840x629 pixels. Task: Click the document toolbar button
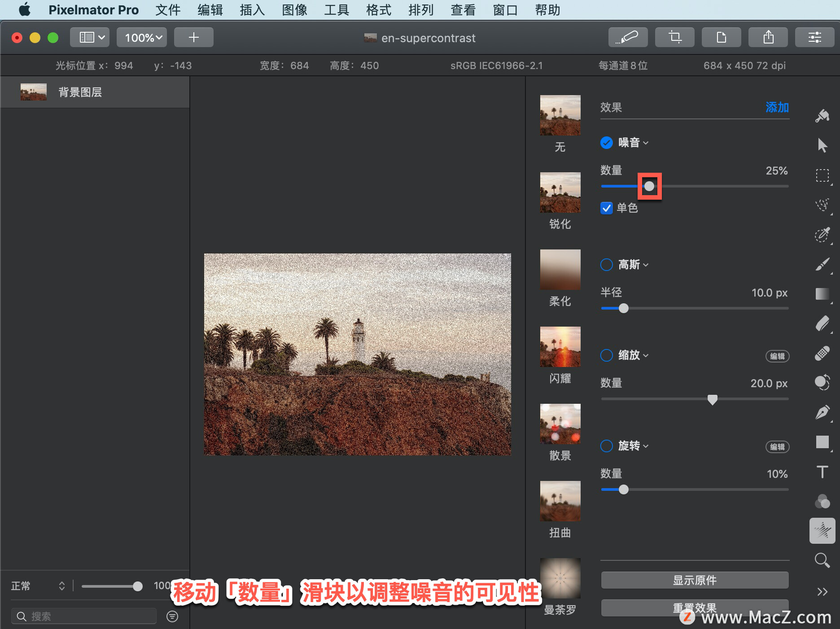click(721, 37)
